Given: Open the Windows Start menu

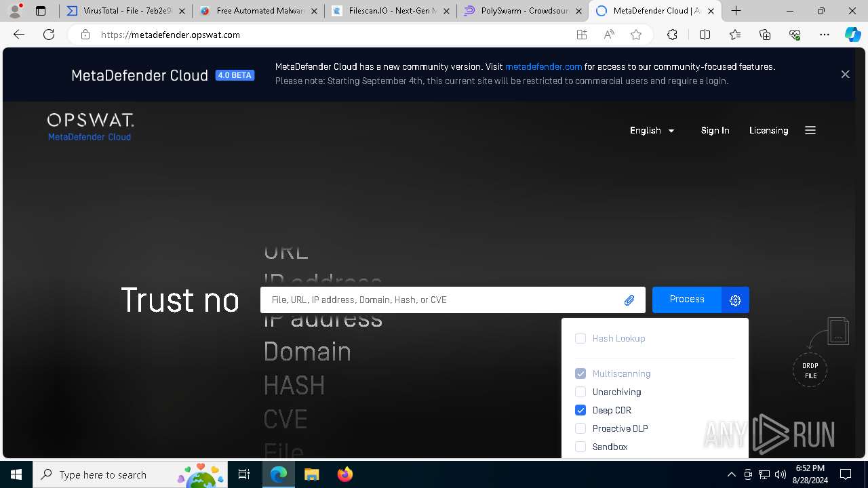Looking at the screenshot, I should pyautogui.click(x=16, y=474).
